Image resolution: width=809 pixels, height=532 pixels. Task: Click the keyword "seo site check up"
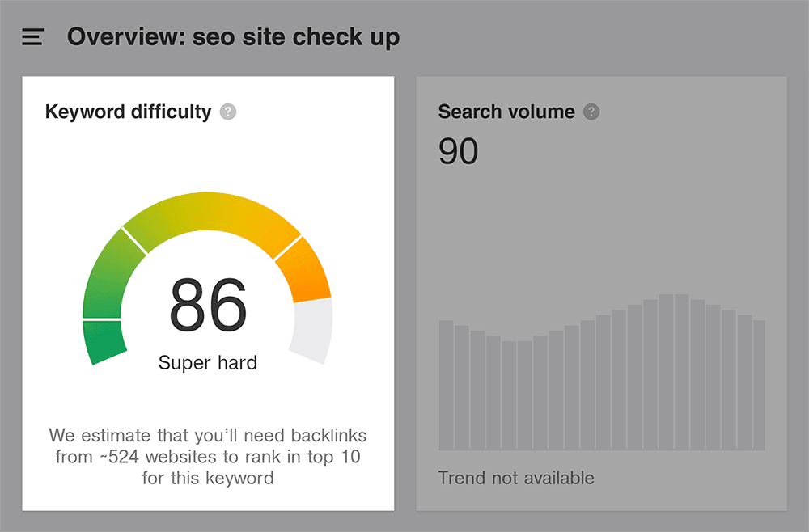pos(296,37)
